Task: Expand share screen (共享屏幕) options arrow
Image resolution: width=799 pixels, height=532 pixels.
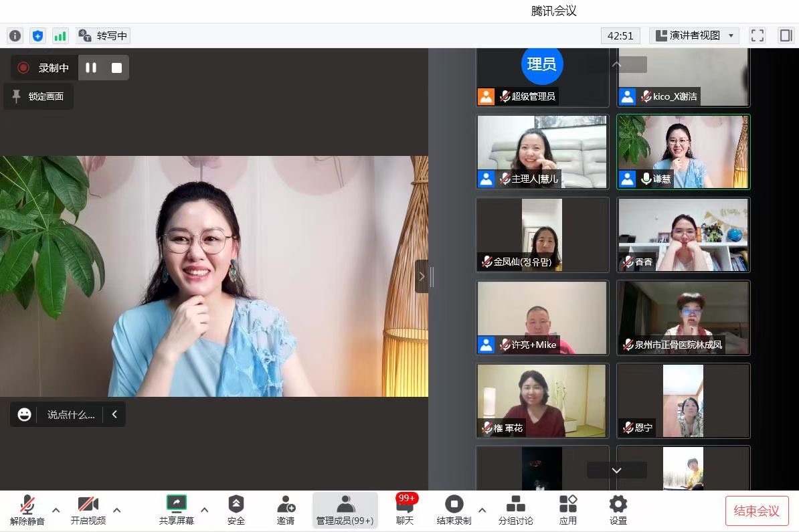Action: 205,510
